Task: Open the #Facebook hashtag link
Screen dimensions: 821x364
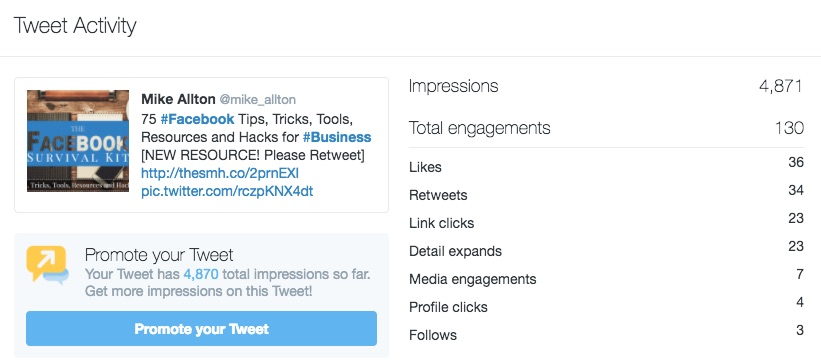Action: 197,119
